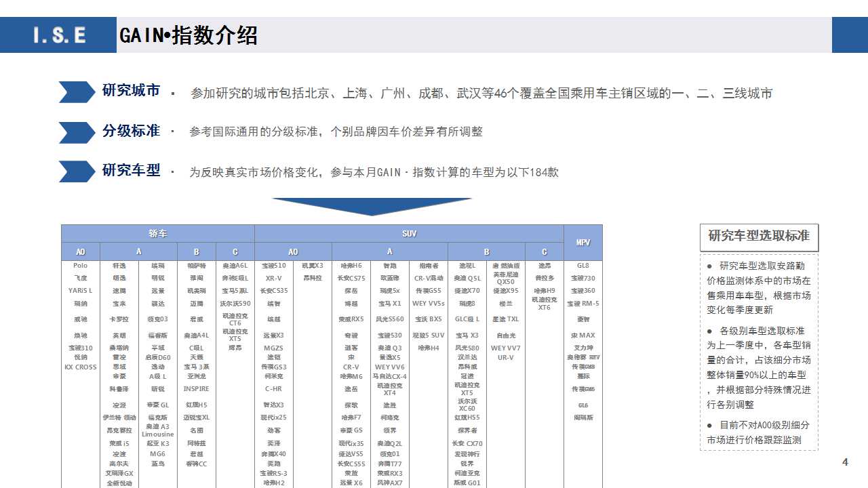Select the 宋 MAX cell

click(583, 335)
